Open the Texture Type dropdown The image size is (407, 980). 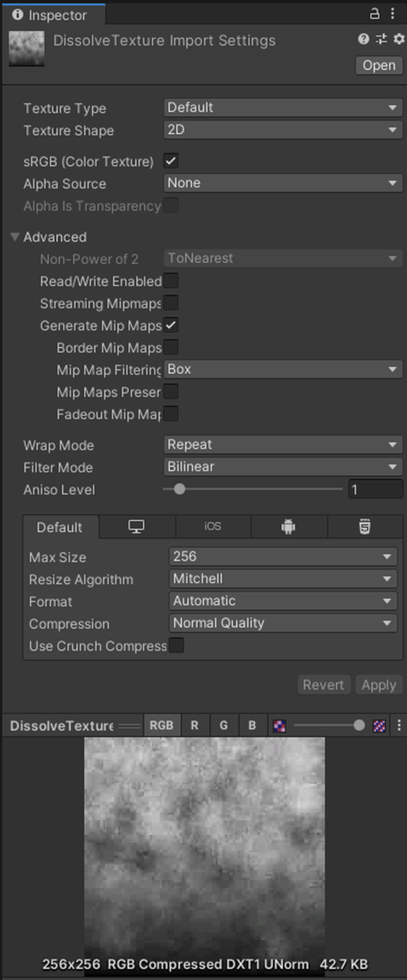[x=283, y=107]
